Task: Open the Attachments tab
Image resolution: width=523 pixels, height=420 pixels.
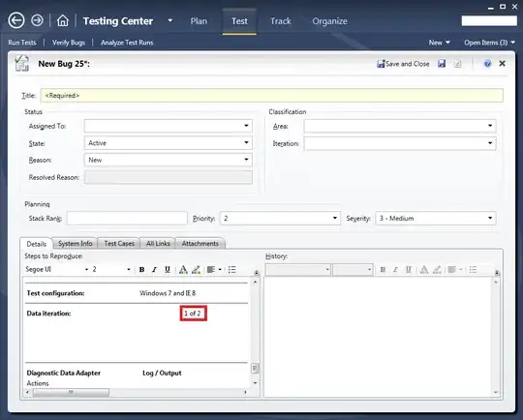Action: pyautogui.click(x=200, y=244)
